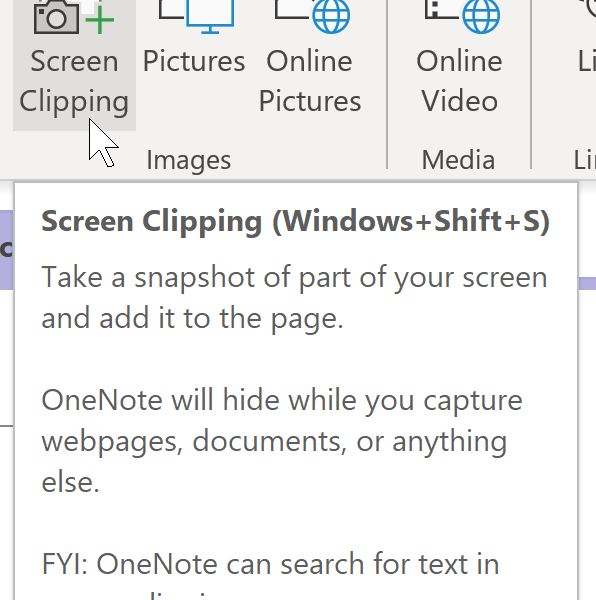Click the cut-off Link button label
This screenshot has height=600, width=596.
point(587,61)
